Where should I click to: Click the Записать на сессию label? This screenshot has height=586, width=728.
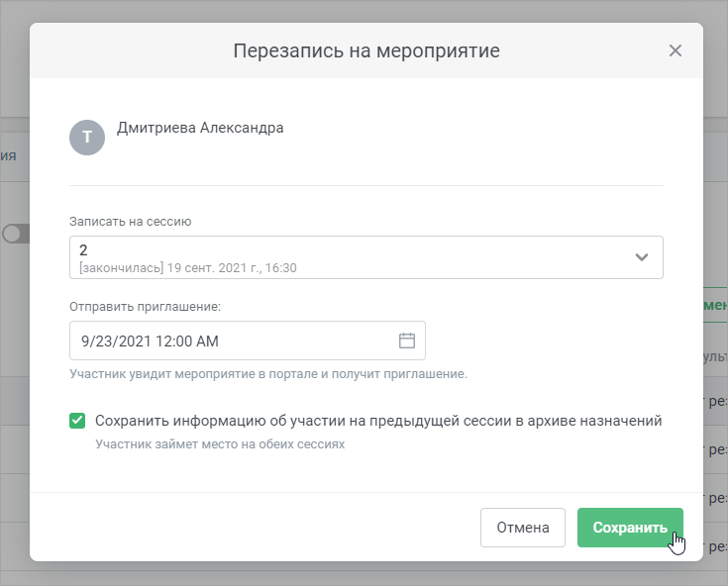point(131,222)
